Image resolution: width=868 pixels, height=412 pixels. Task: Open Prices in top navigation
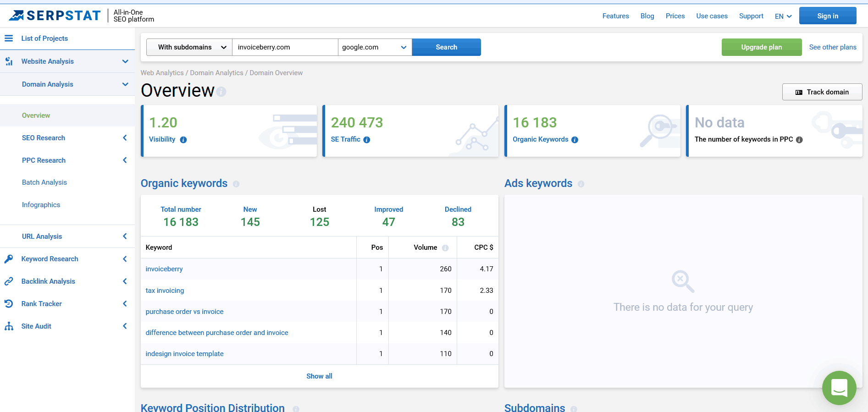coord(675,16)
